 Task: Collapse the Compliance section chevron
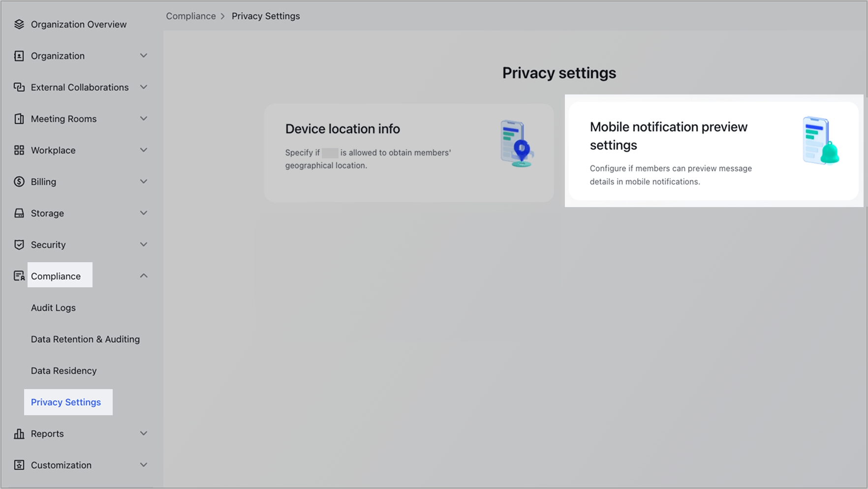point(144,276)
